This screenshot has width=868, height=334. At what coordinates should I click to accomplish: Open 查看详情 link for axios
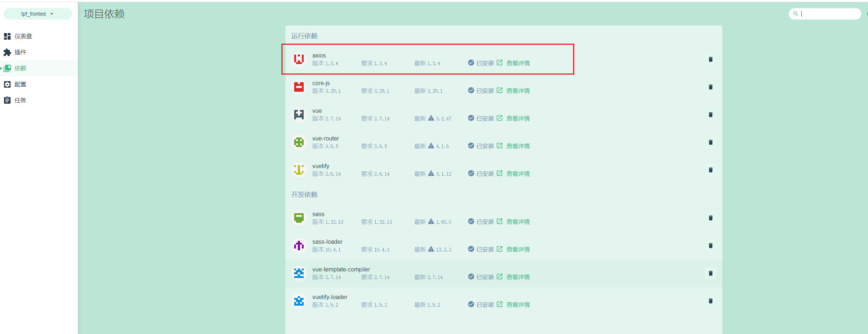coord(517,63)
